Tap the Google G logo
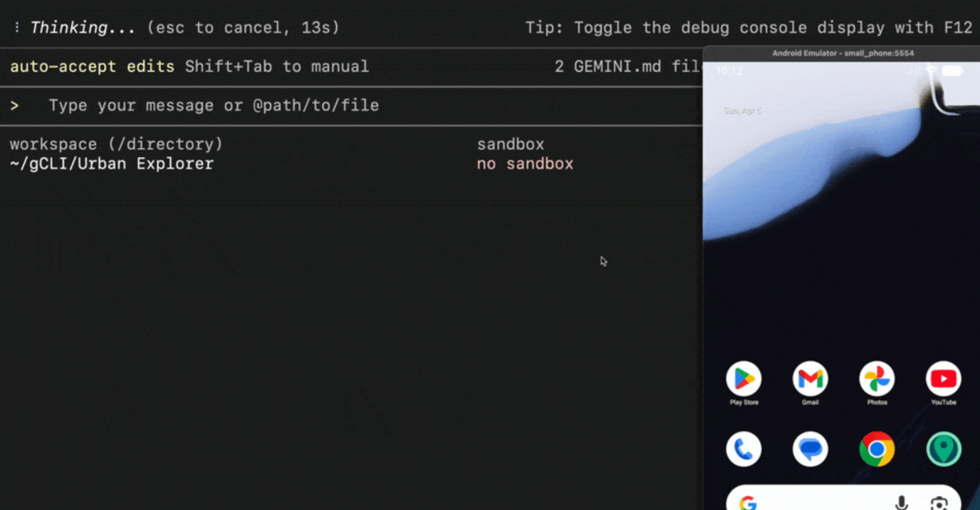This screenshot has width=980, height=510. 748,503
